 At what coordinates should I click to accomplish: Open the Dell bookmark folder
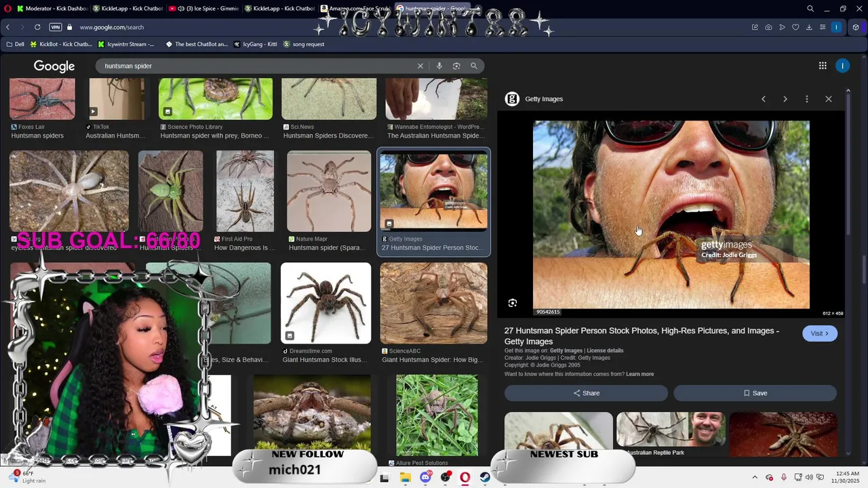point(15,44)
